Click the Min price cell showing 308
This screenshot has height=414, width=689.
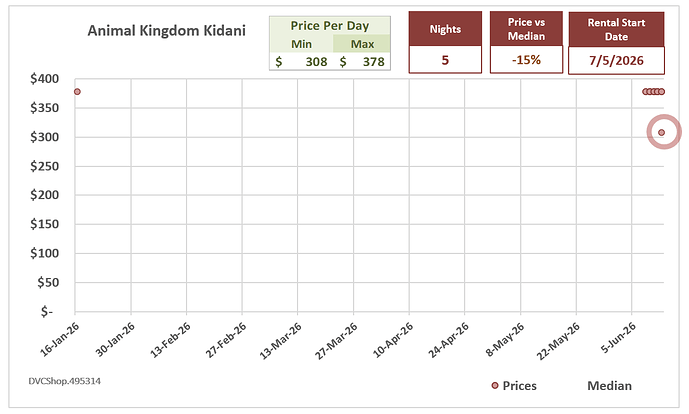[301, 62]
